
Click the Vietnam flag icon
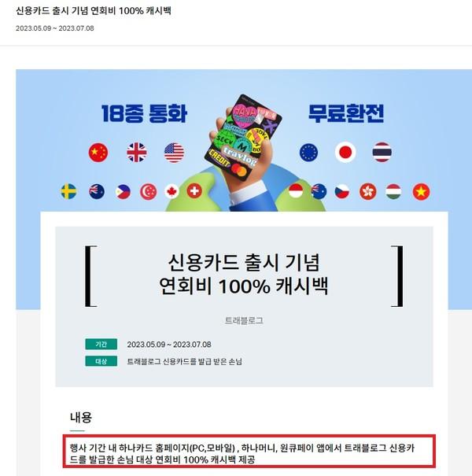pyautogui.click(x=422, y=191)
